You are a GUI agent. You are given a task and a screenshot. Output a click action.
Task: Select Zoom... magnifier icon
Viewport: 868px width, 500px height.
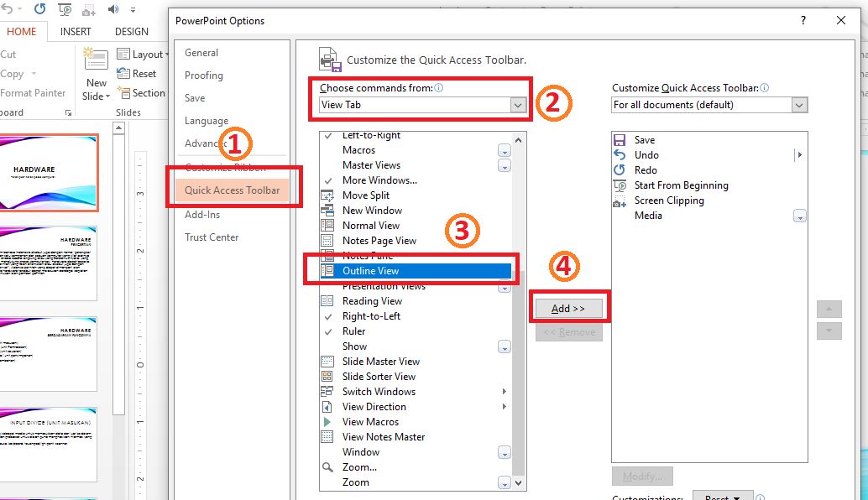[327, 466]
